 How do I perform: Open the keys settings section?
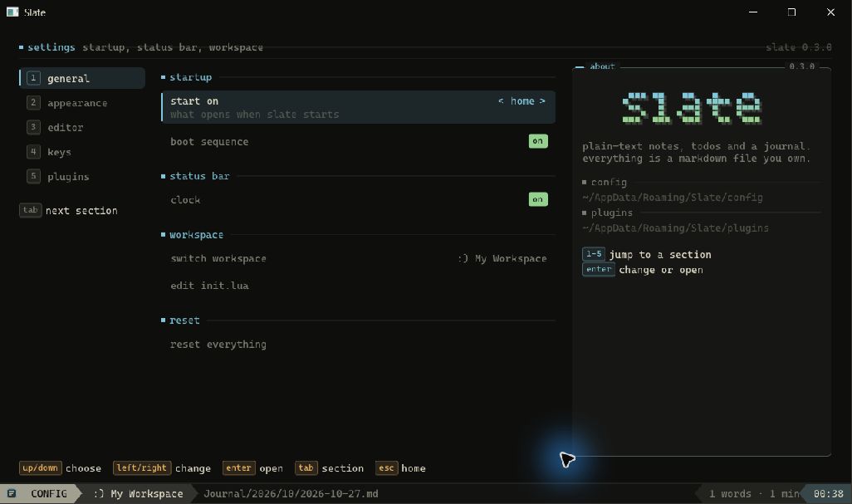[82, 151]
